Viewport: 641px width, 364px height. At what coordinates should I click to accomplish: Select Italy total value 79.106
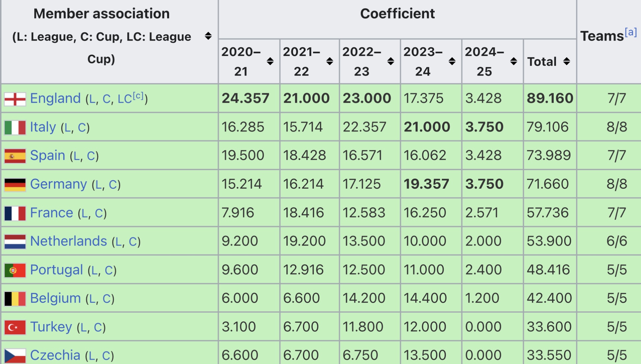coord(547,127)
